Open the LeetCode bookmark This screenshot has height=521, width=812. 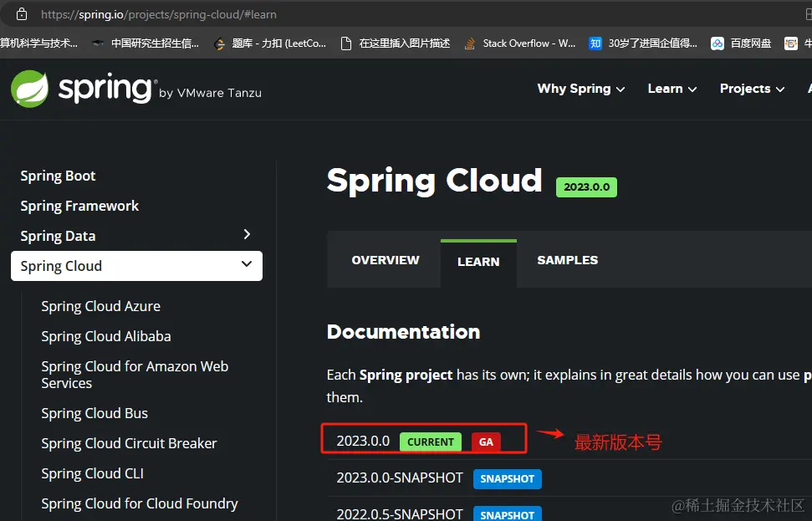coord(270,43)
